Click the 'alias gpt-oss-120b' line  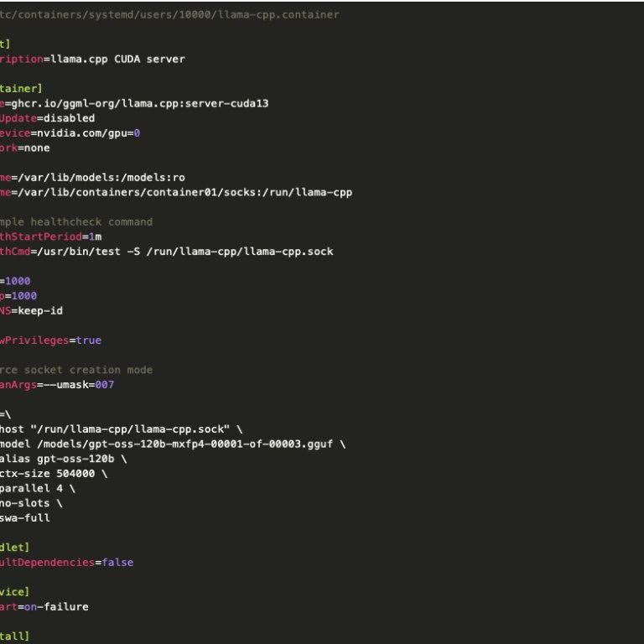(x=63, y=459)
